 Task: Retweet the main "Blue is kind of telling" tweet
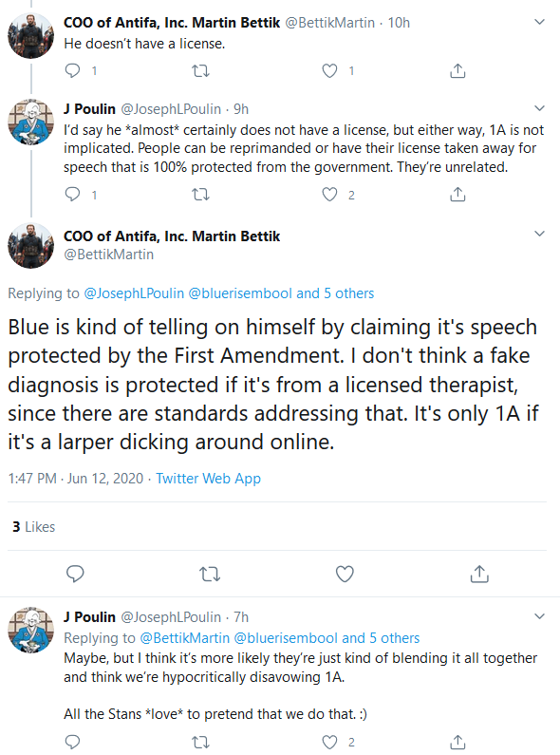[210, 574]
